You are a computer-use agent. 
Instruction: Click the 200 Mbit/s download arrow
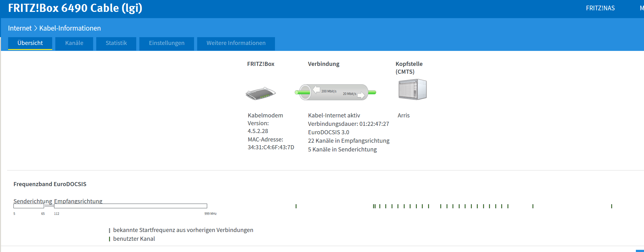pyautogui.click(x=317, y=90)
